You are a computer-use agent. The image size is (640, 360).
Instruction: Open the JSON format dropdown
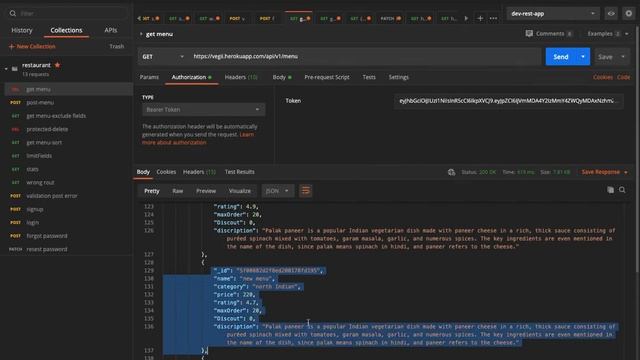click(x=277, y=191)
